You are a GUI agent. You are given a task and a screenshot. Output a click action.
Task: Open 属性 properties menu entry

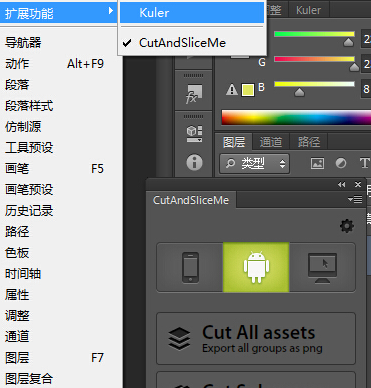point(60,295)
